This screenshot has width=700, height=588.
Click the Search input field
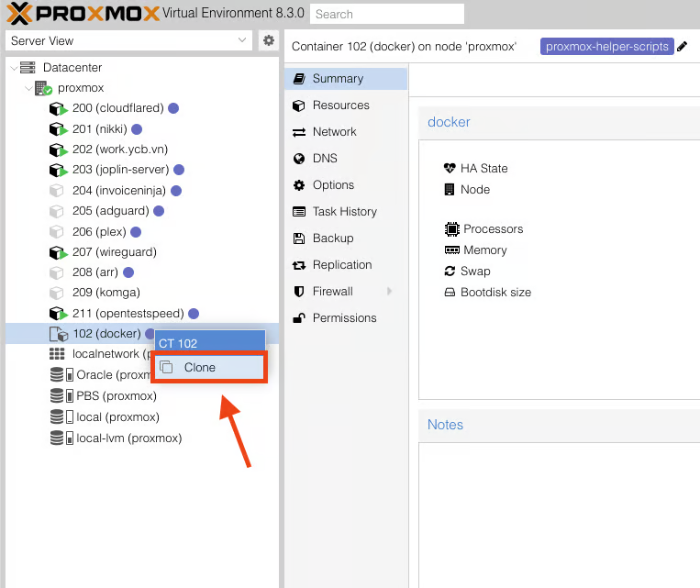tap(387, 14)
